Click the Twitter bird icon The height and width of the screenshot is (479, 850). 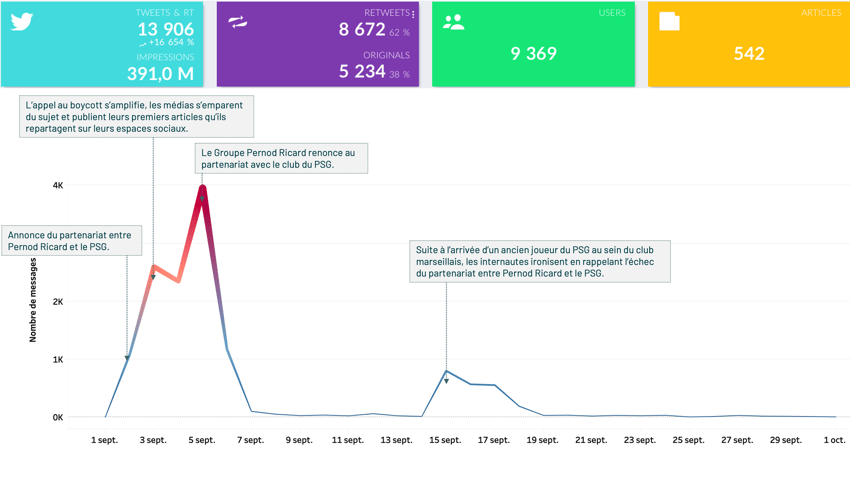(22, 22)
